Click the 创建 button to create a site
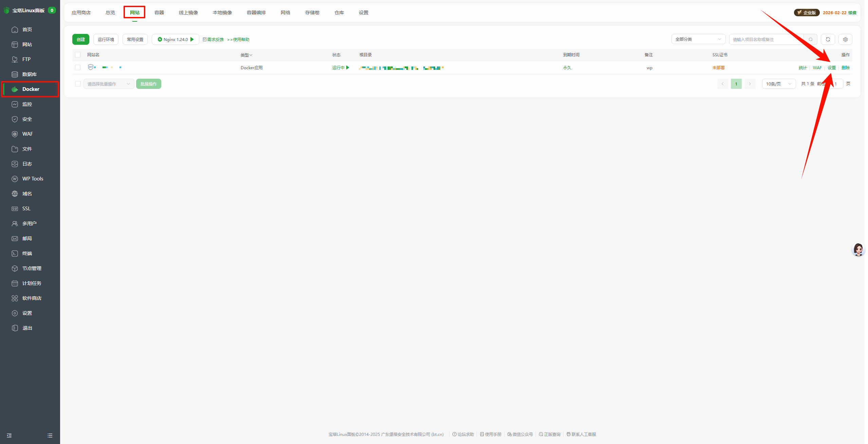Screen dimensions: 868x444 click(x=80, y=39)
